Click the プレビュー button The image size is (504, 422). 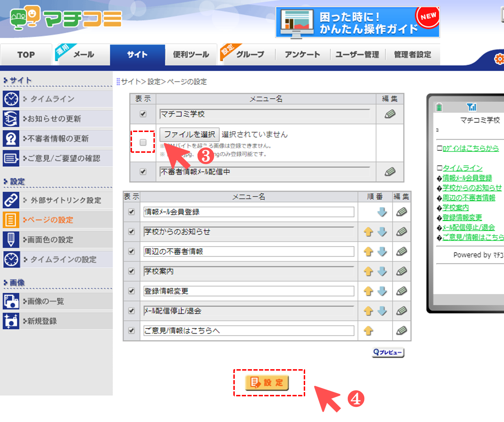coord(388,352)
